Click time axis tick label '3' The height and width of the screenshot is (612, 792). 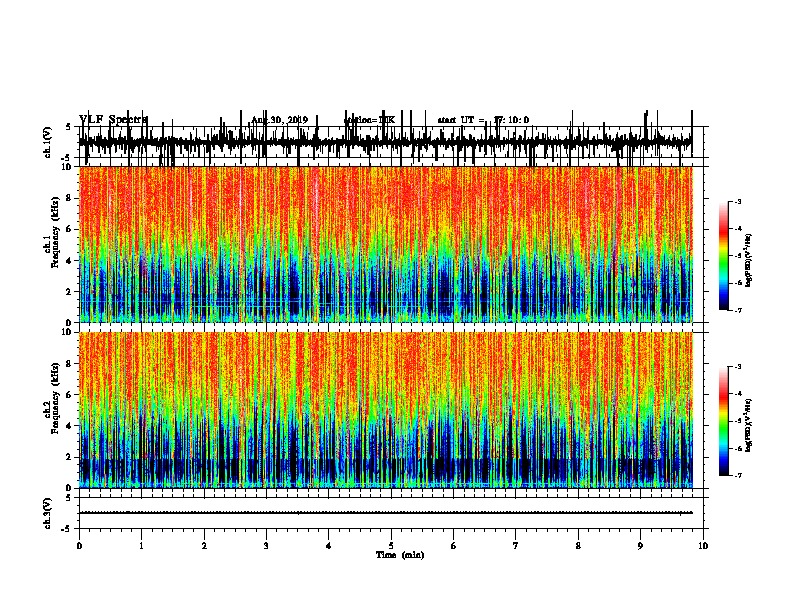click(x=266, y=546)
